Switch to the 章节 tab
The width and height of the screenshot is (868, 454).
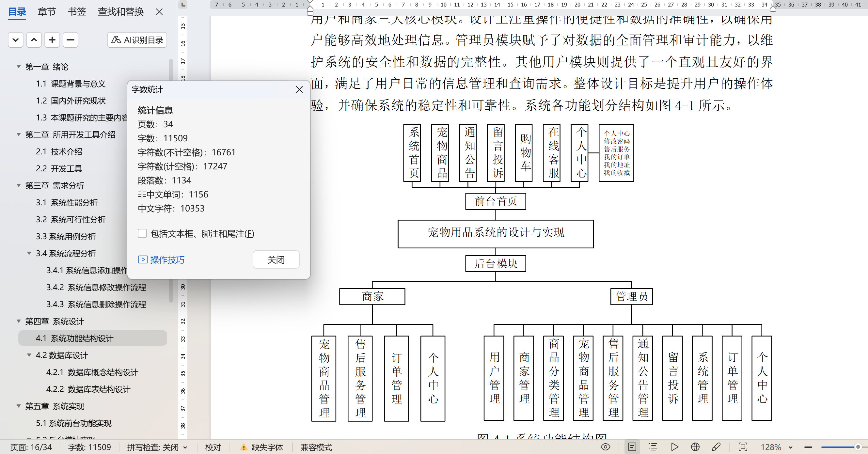point(46,12)
